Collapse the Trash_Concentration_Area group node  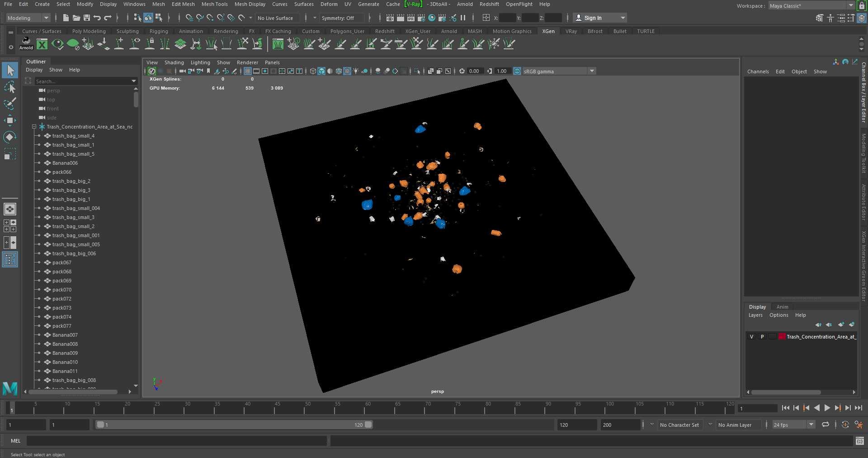(x=34, y=127)
